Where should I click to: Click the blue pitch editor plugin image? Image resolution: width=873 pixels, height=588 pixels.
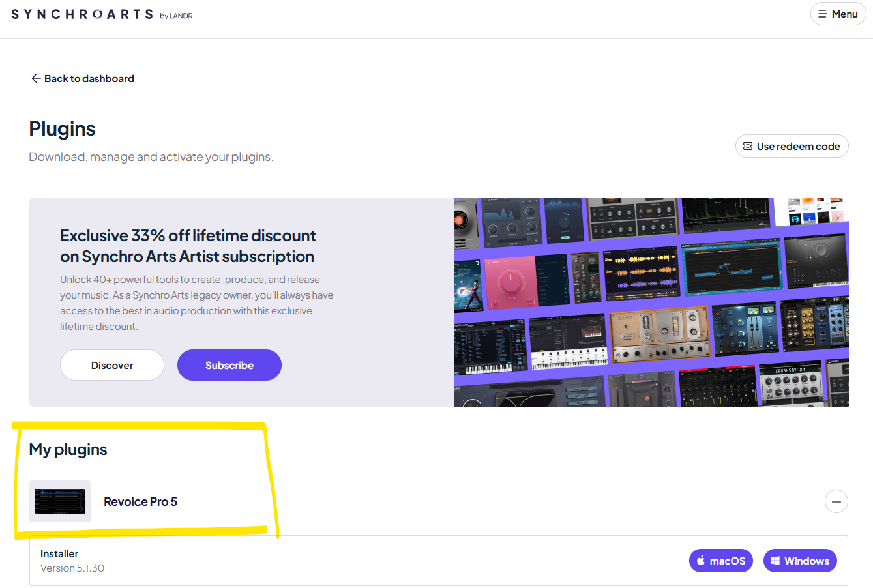pos(730,267)
